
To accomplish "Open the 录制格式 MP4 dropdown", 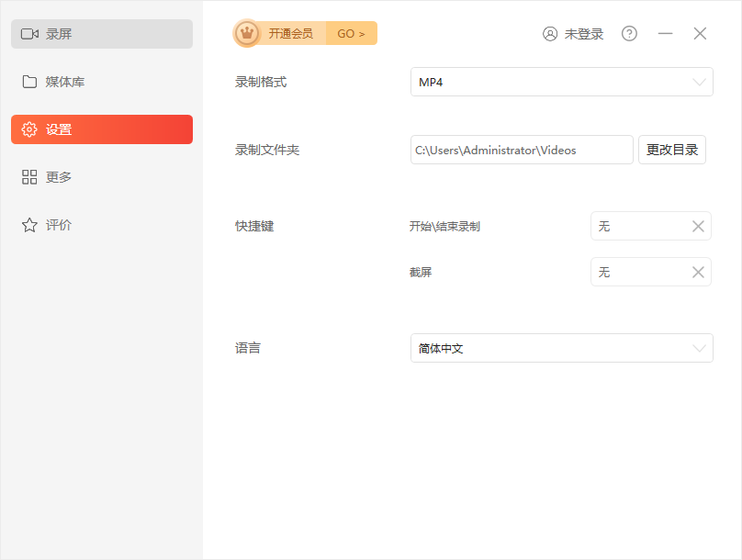I will click(562, 82).
